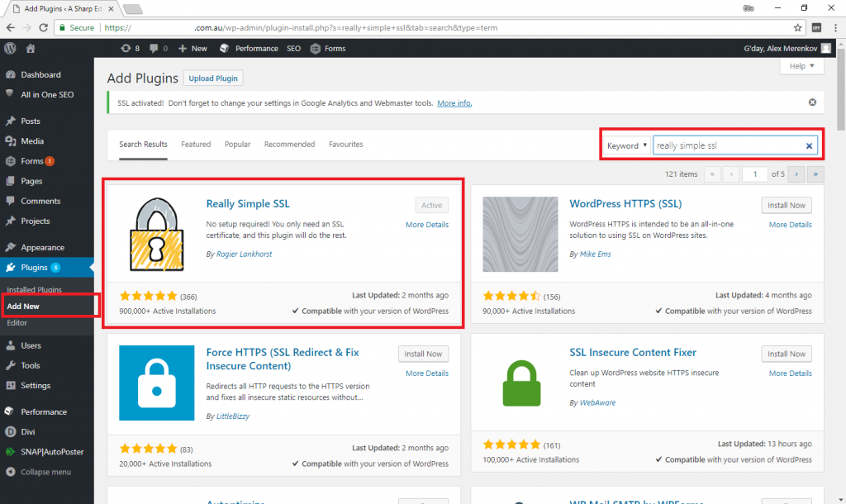The width and height of the screenshot is (846, 504).
Task: Clear the plugin search input field
Action: coord(809,145)
